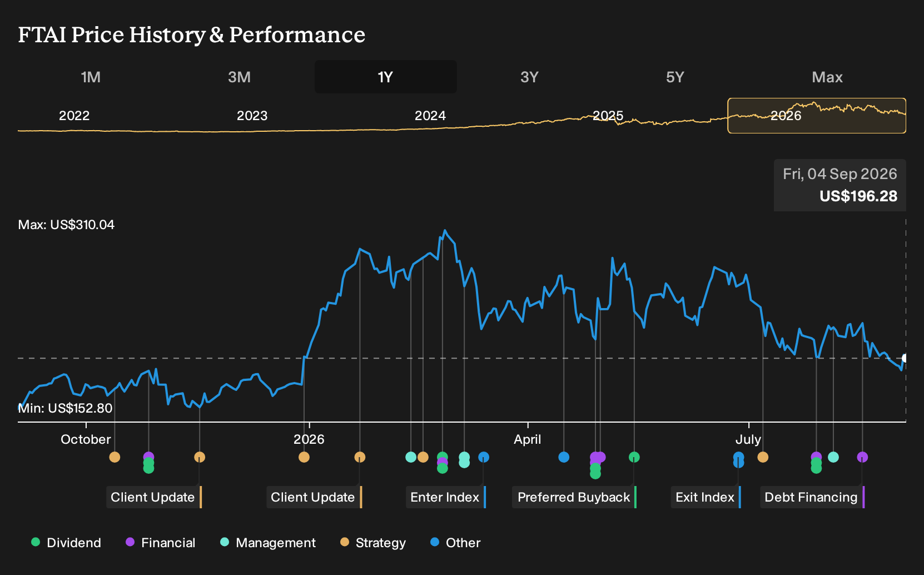Viewport: 924px width, 575px height.
Task: Click the April axis label
Action: click(x=527, y=439)
